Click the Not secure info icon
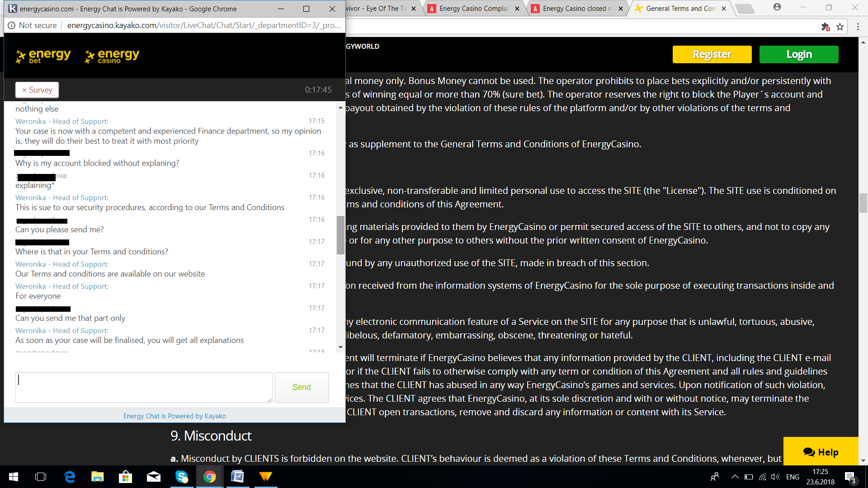This screenshot has width=868, height=488. pos(12,25)
